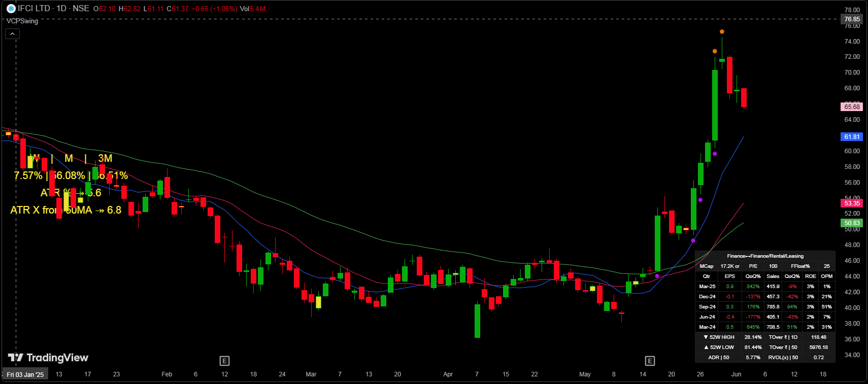The width and height of the screenshot is (868, 384).
Task: Click the -137% QoQ value for Dec-24
Action: [753, 297]
